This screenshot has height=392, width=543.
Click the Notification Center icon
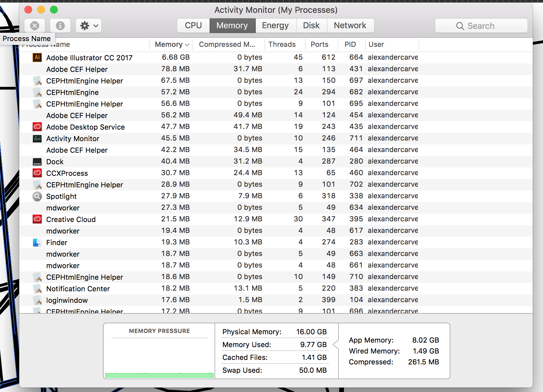[37, 288]
